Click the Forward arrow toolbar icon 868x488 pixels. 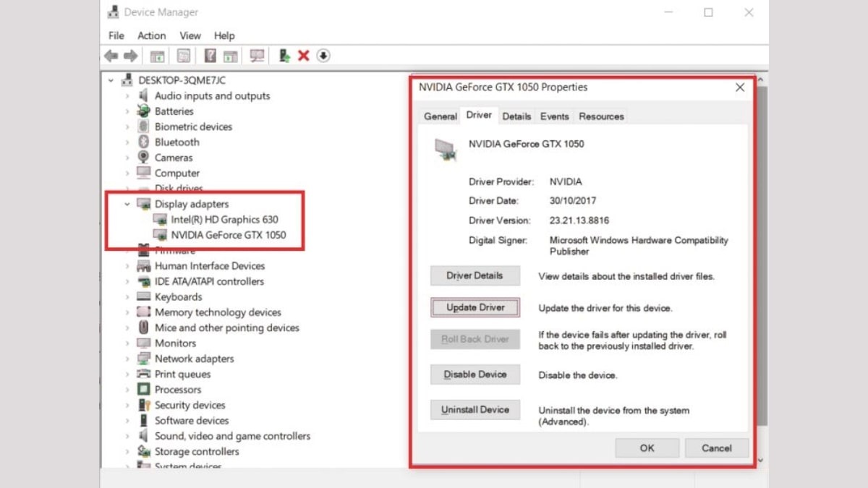130,56
